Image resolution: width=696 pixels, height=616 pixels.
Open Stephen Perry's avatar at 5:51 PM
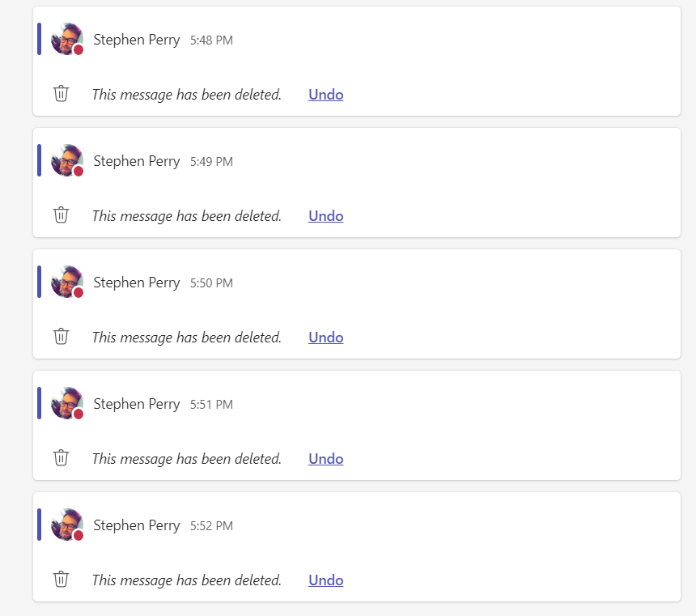66,403
